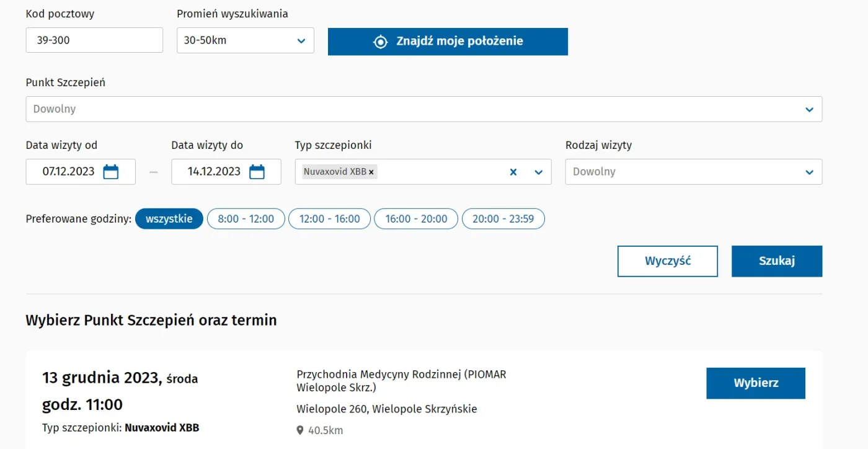Clear all selected vaccine types
Image resolution: width=868 pixels, height=449 pixels.
pos(513,172)
